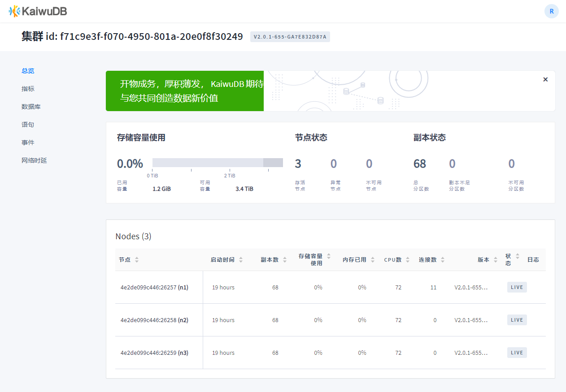Click live nodes count 3
Screen dimensions: 566x392
298,164
